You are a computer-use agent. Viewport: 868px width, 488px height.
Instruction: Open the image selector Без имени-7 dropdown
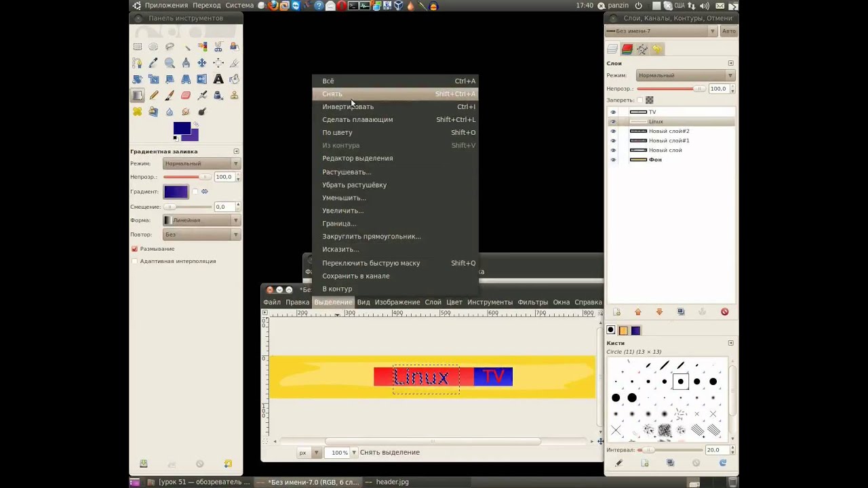coord(661,31)
